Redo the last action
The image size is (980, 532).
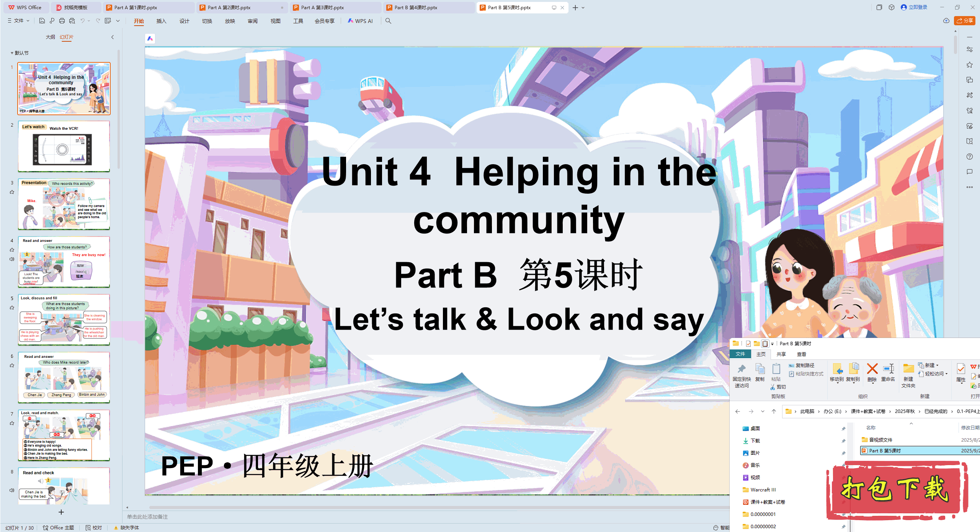pos(98,21)
